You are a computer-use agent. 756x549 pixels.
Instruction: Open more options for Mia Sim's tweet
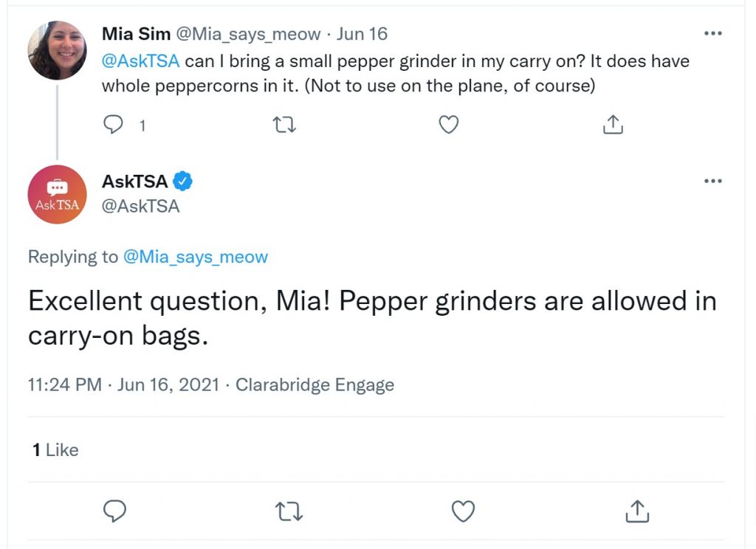click(x=712, y=33)
